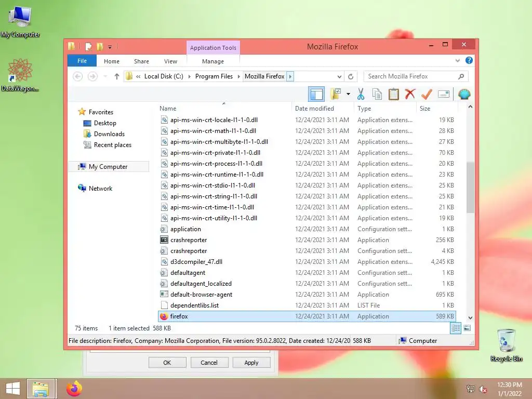Select the dependentlibs.list file

[307, 305]
